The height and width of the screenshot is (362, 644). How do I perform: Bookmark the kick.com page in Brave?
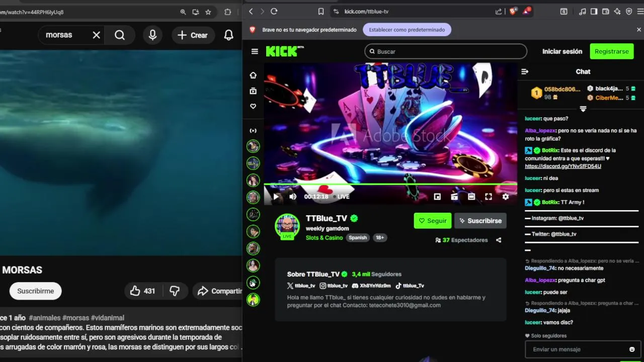pyautogui.click(x=321, y=12)
